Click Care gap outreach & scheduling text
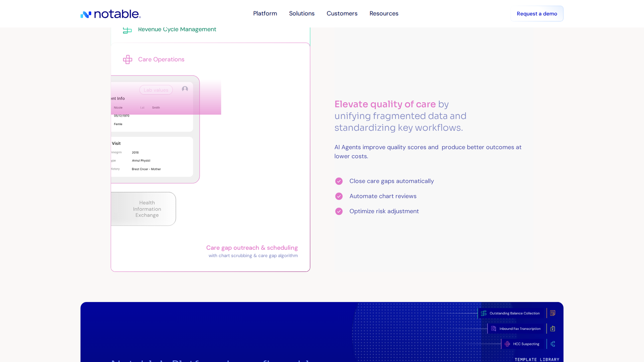The height and width of the screenshot is (362, 644). click(x=252, y=248)
